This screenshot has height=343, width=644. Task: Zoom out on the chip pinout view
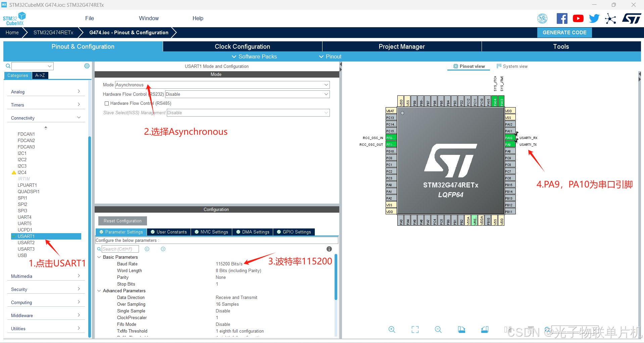click(438, 330)
